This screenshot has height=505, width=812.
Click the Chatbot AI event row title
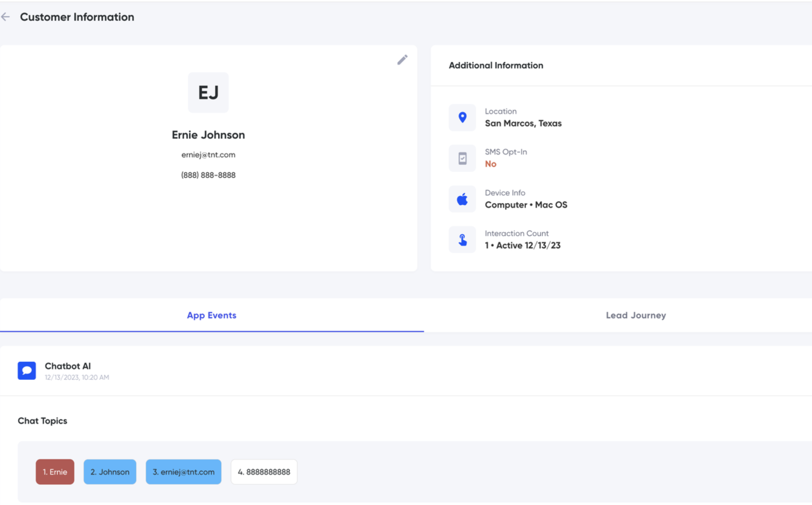68,366
